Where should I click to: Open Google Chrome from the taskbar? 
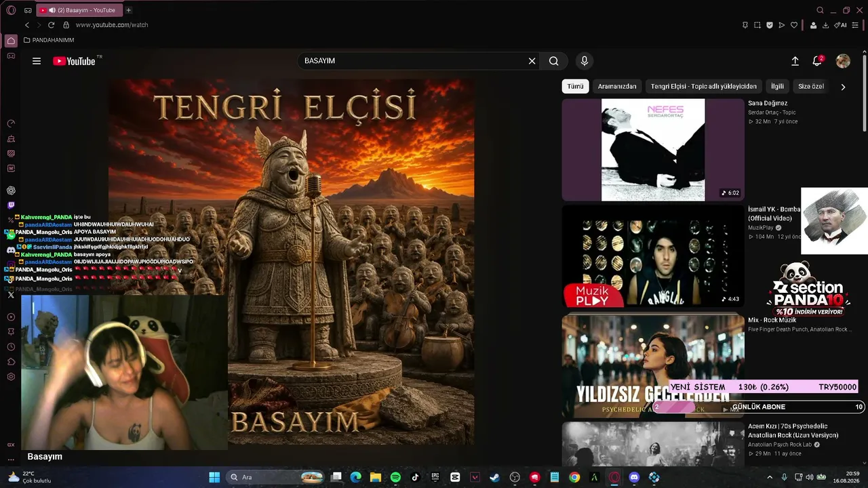point(574,477)
